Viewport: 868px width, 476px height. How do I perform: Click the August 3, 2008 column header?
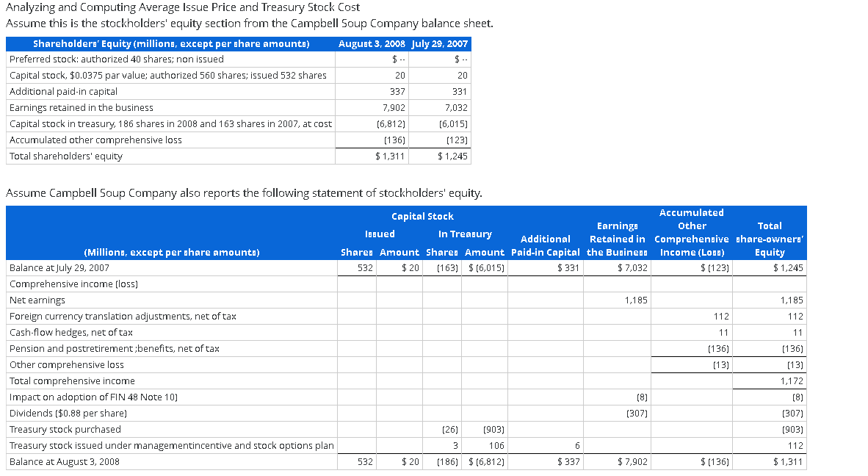(x=372, y=44)
